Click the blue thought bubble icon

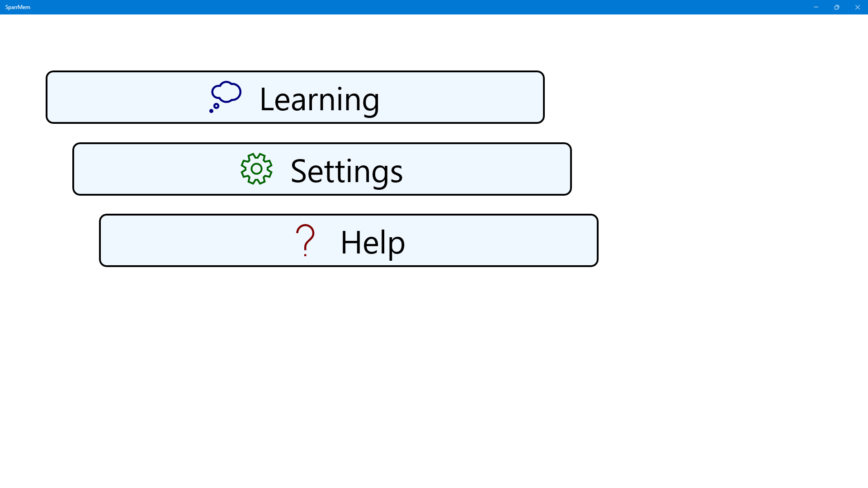(226, 97)
